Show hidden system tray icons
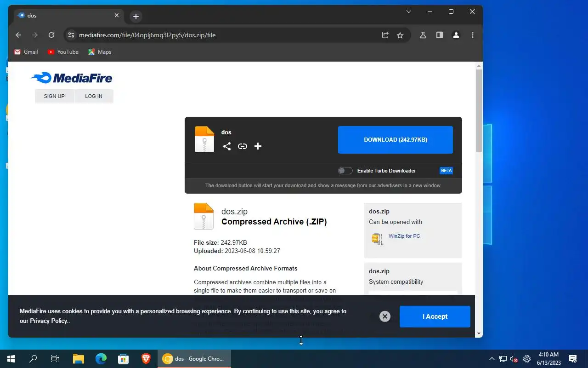588x368 pixels. coord(492,359)
